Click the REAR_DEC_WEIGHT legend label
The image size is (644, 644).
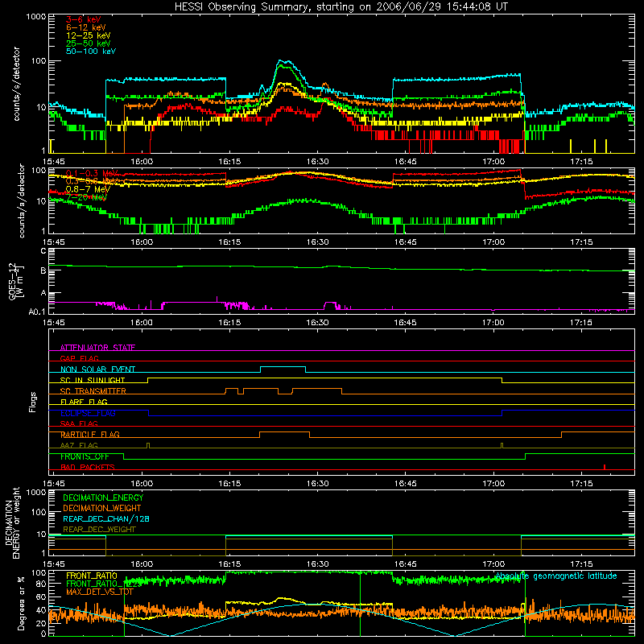point(99,530)
